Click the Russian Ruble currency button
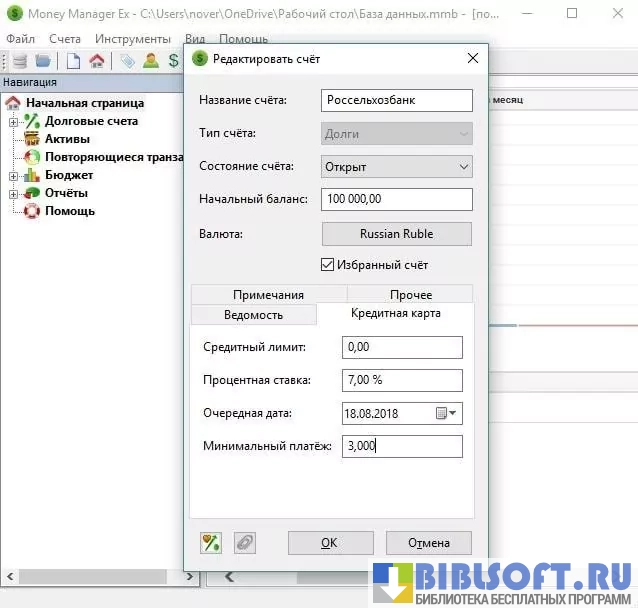The height and width of the screenshot is (608, 638). coord(397,233)
